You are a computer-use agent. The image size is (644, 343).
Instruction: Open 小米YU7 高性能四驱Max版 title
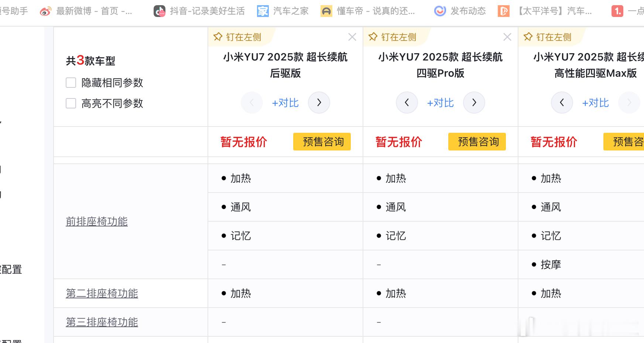[589, 65]
